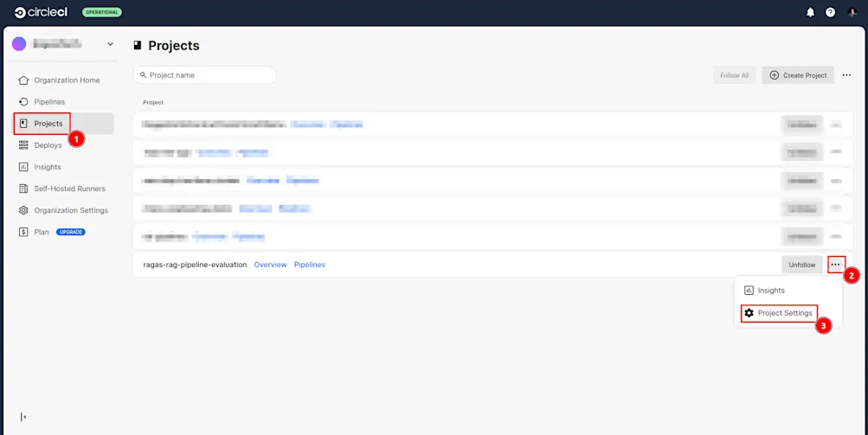Screen dimensions: 868x435
Task: Click the Project column header
Action: point(153,102)
